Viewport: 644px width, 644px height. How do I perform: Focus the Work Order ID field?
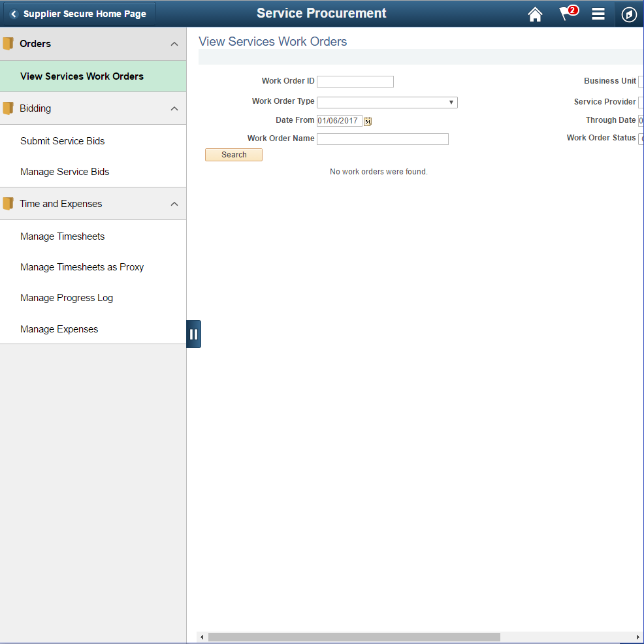pyautogui.click(x=355, y=82)
